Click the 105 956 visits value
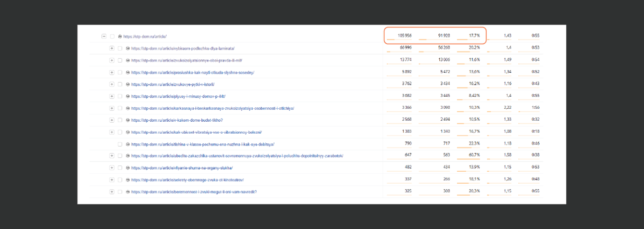Screen dimensions: 644x229 [405, 36]
